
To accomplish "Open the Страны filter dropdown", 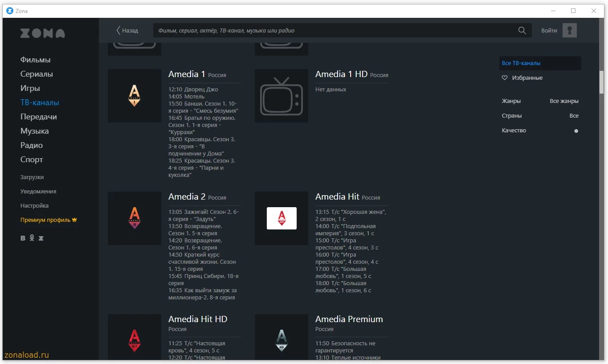I will click(x=540, y=116).
